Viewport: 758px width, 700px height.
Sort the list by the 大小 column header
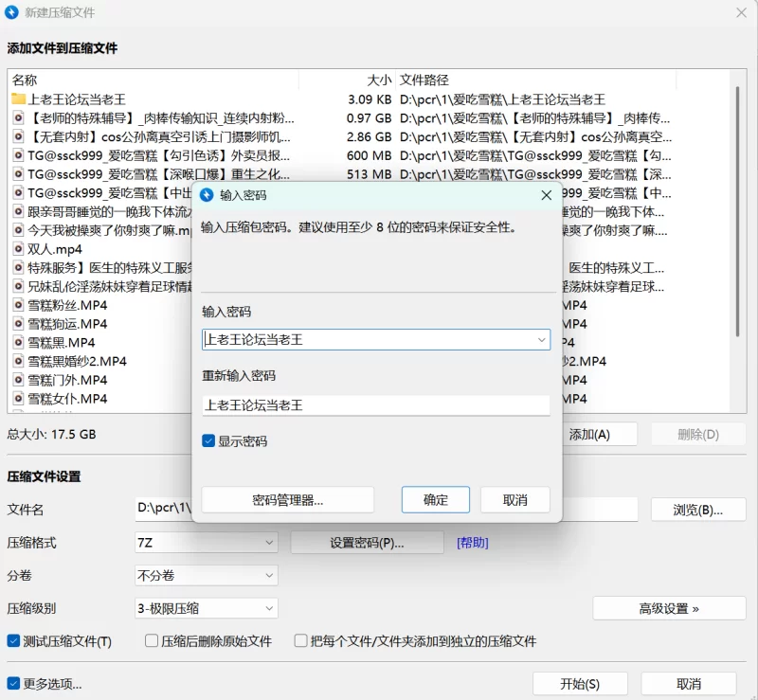[379, 81]
